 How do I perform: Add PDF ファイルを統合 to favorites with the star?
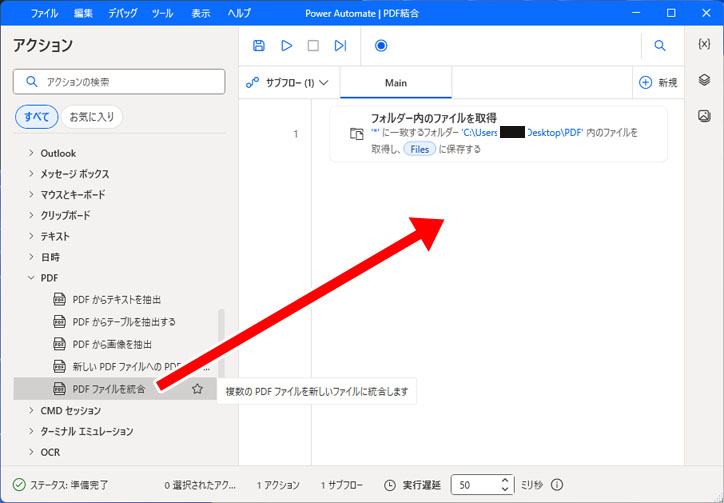(197, 389)
